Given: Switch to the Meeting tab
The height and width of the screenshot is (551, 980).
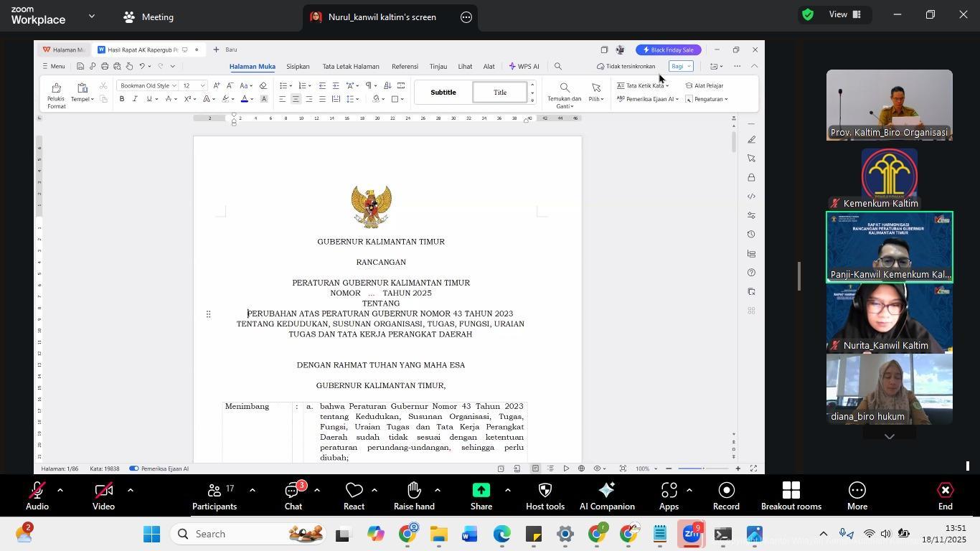Looking at the screenshot, I should click(149, 17).
